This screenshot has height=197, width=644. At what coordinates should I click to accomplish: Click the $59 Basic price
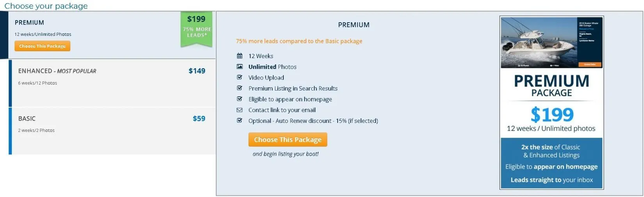pos(199,118)
